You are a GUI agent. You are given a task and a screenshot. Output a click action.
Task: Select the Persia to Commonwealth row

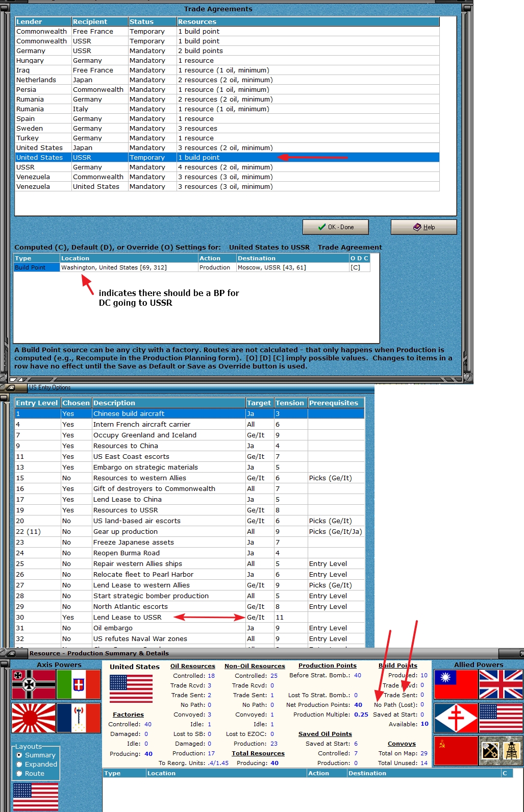coord(227,89)
